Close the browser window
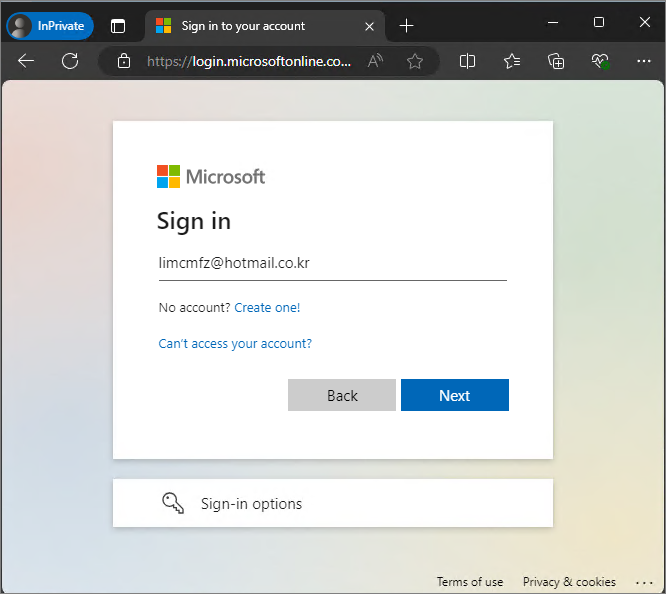Viewport: 666px width, 594px height. point(645,22)
